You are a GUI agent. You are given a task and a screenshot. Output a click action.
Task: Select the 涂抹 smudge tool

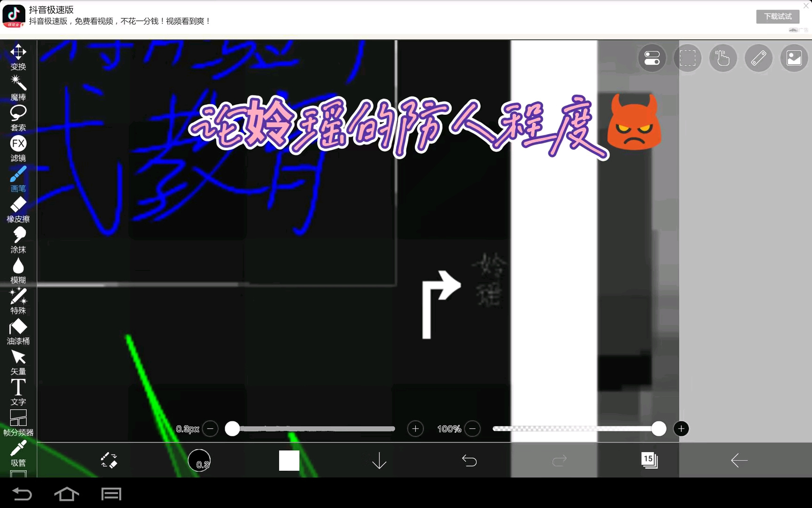click(18, 240)
